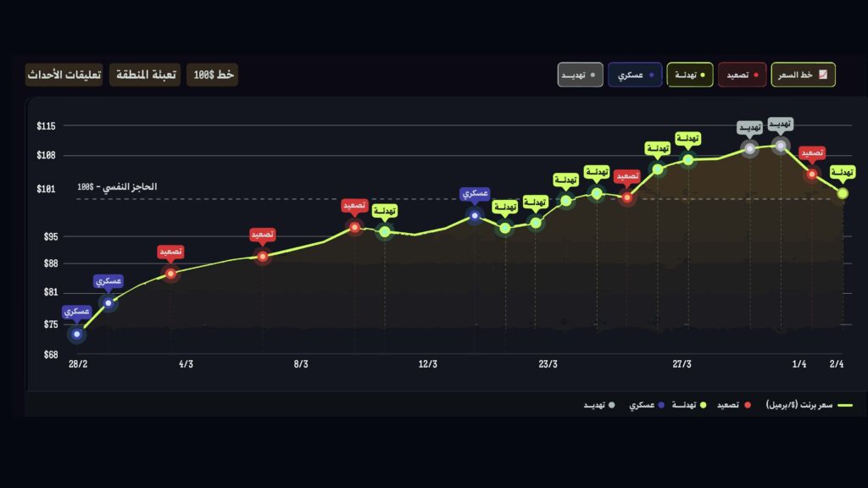Click تهديد entry in bottom legend
This screenshot has height=488, width=868.
[x=599, y=405]
